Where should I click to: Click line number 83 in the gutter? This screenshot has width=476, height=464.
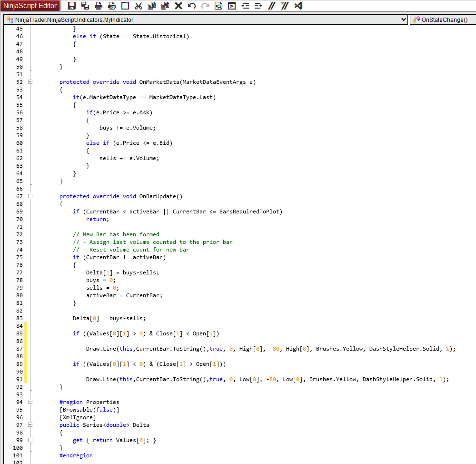[x=19, y=318]
